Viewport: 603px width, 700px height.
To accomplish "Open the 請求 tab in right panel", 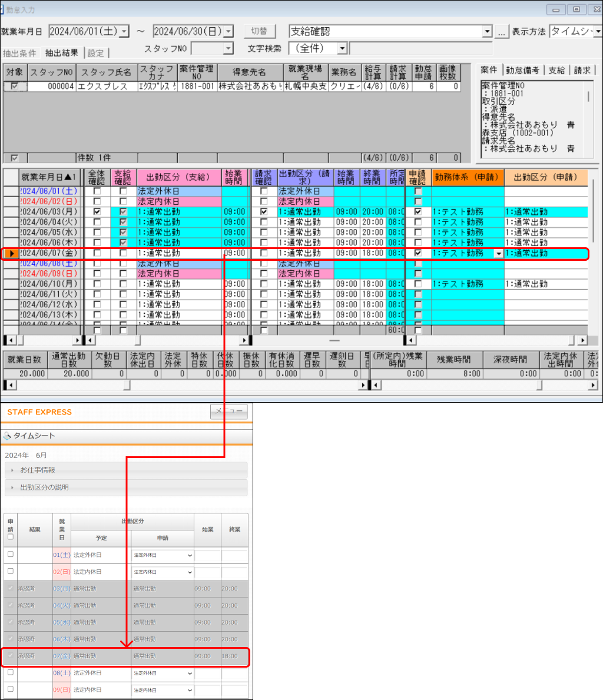I will click(x=582, y=70).
